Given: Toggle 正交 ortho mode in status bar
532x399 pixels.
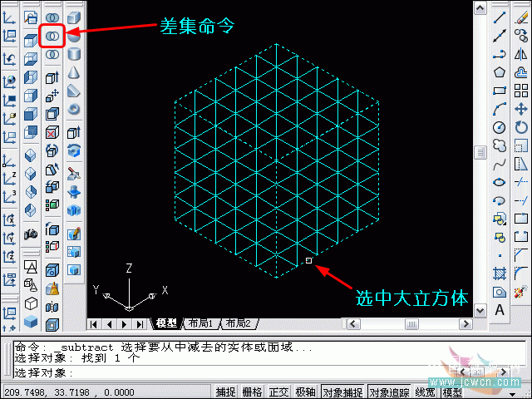Looking at the screenshot, I should click(x=279, y=392).
